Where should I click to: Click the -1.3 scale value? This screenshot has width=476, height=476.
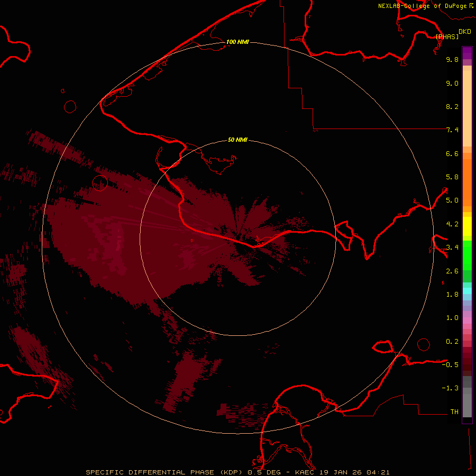450,388
